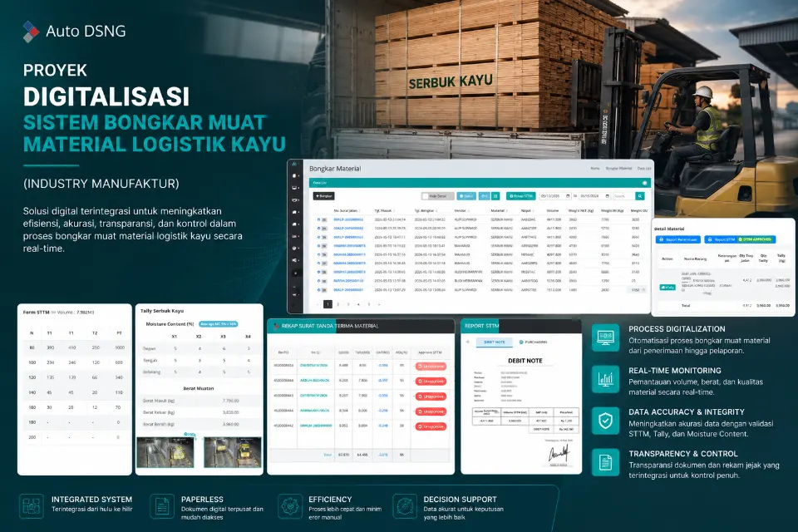Click the Average MC badge in Tally Serbuk Kayu
Image resolution: width=798 pixels, height=532 pixels.
(219, 324)
